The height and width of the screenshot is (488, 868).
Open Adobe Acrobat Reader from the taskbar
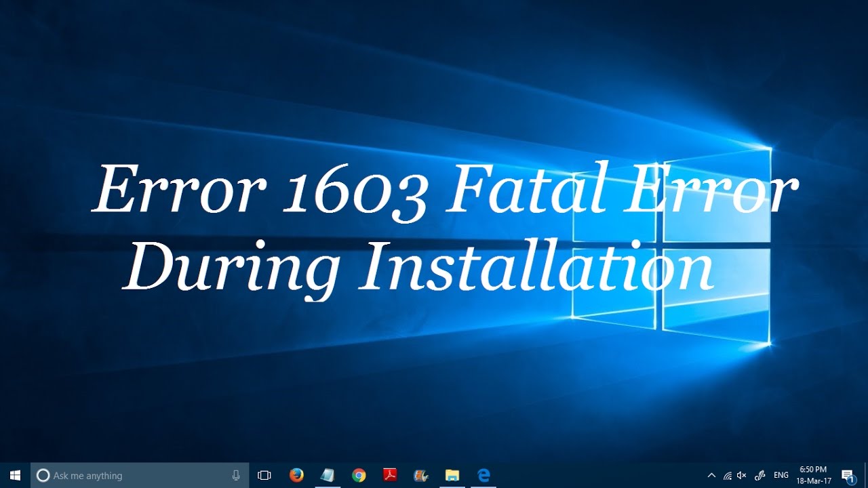click(x=390, y=475)
